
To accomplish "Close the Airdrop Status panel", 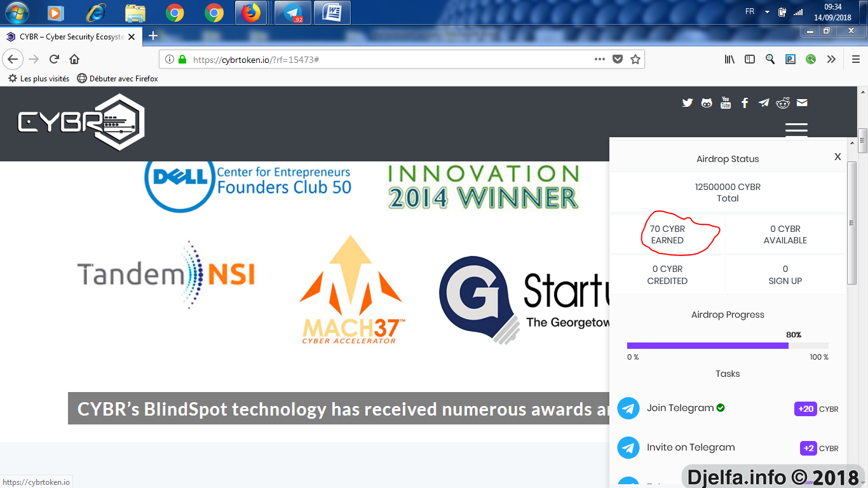I will point(837,157).
